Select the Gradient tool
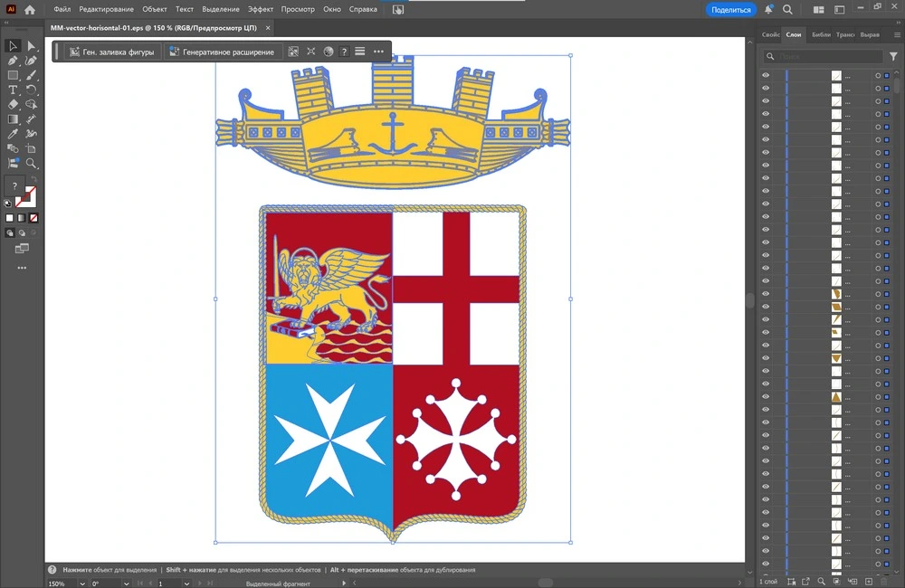 (x=14, y=119)
